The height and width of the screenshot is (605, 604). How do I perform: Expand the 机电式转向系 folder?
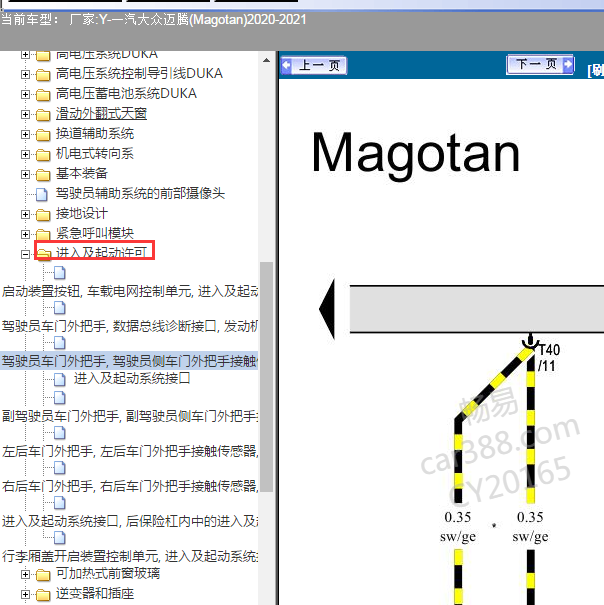tap(25, 154)
